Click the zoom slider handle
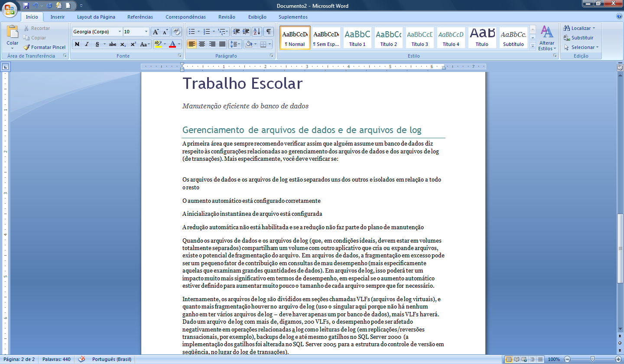The height and width of the screenshot is (364, 624). tap(592, 359)
